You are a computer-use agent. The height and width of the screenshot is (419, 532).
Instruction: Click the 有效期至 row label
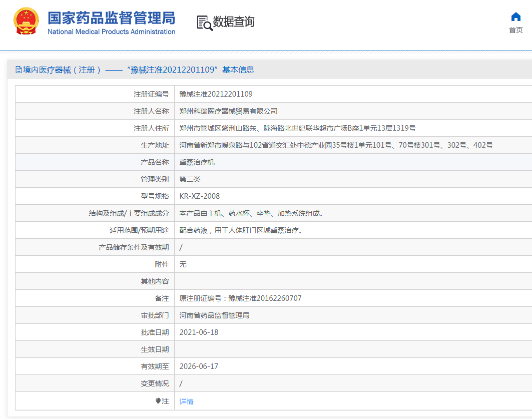[155, 366]
